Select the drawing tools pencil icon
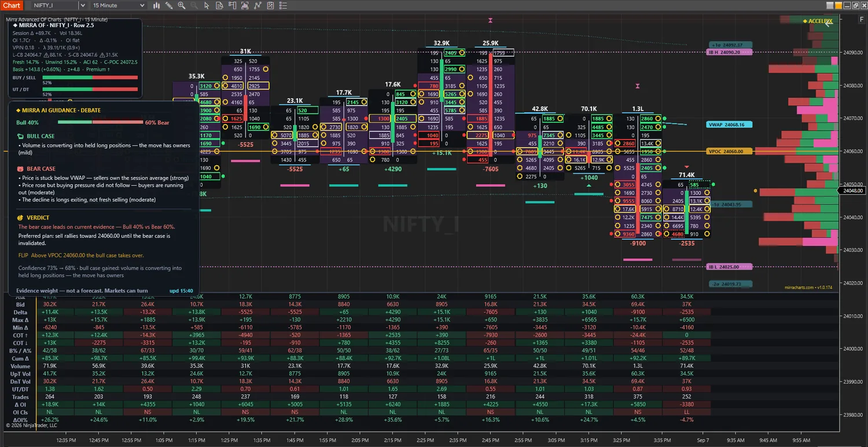868x447 pixels. (169, 5)
